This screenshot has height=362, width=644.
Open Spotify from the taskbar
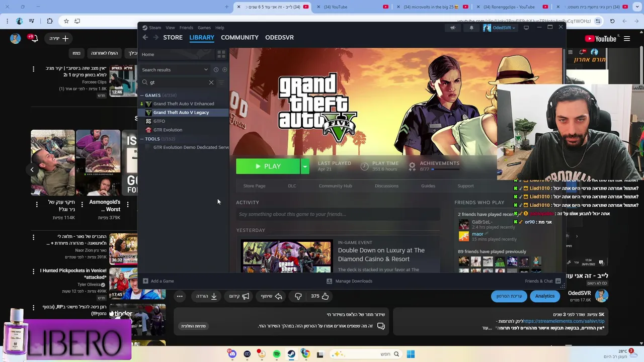click(x=277, y=354)
